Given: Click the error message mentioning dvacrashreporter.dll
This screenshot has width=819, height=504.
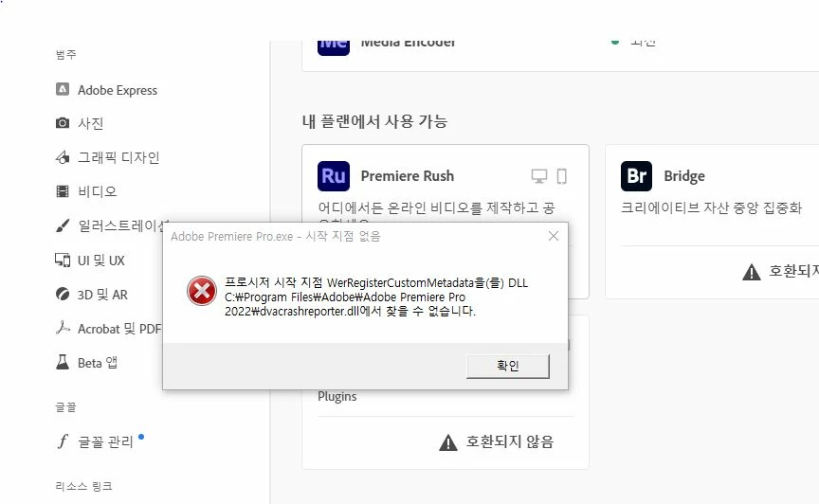Looking at the screenshot, I should click(376, 297).
